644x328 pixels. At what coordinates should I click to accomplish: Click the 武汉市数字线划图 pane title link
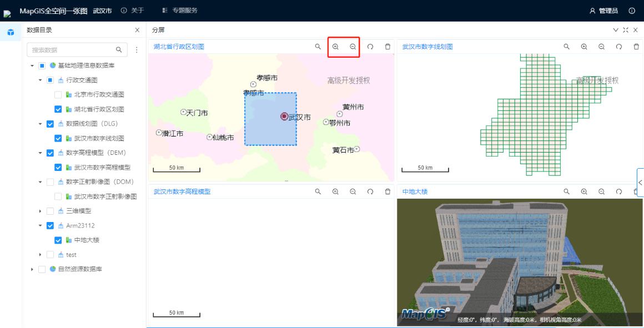click(x=427, y=47)
